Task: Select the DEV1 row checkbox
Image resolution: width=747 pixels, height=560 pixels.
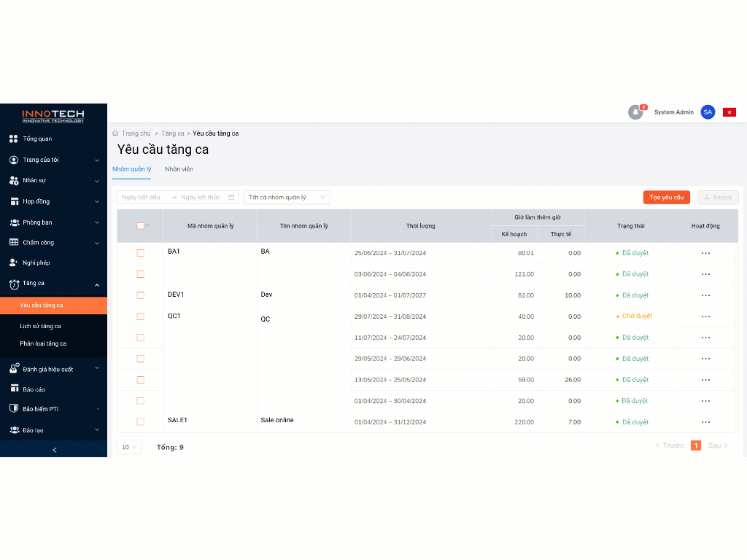Action: (x=141, y=295)
